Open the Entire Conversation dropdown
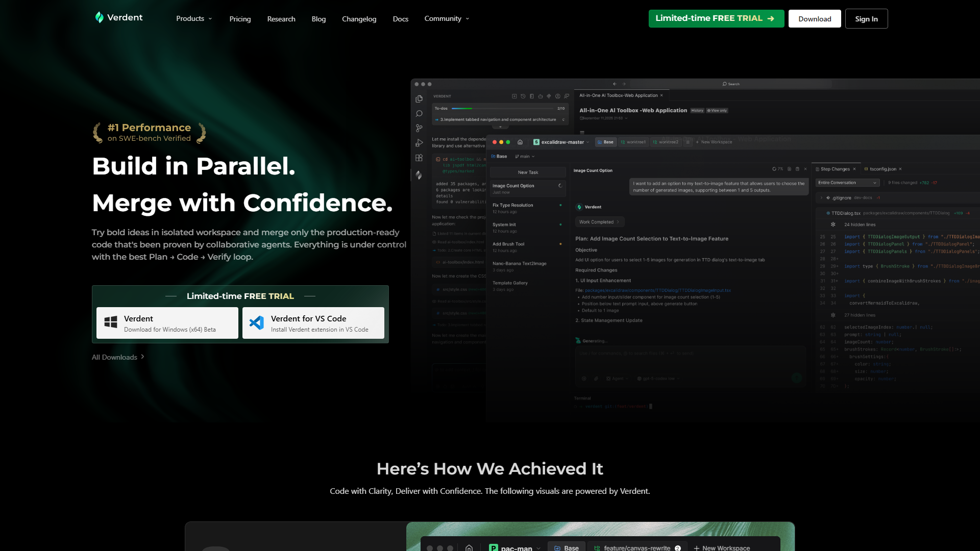Screen dimensions: 980x551 (847, 183)
